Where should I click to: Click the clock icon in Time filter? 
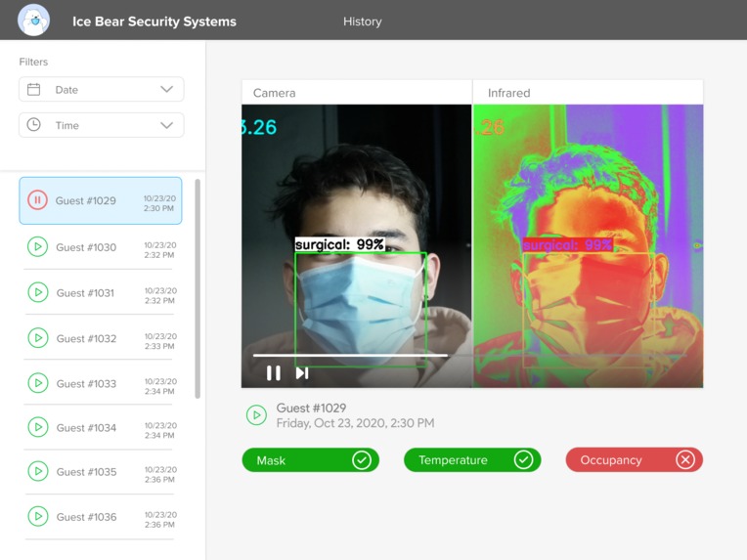(34, 125)
